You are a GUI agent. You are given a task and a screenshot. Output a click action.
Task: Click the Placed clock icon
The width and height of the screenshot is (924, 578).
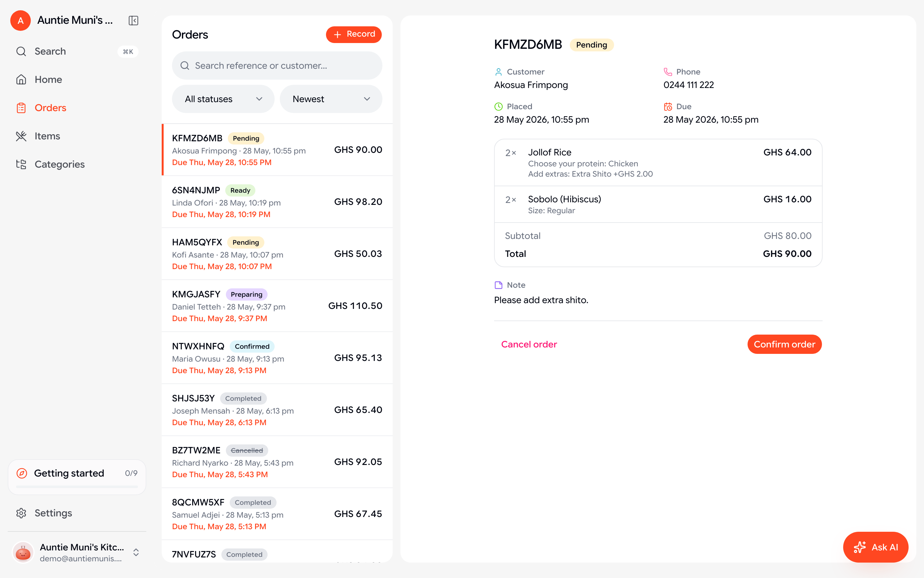[x=498, y=107]
